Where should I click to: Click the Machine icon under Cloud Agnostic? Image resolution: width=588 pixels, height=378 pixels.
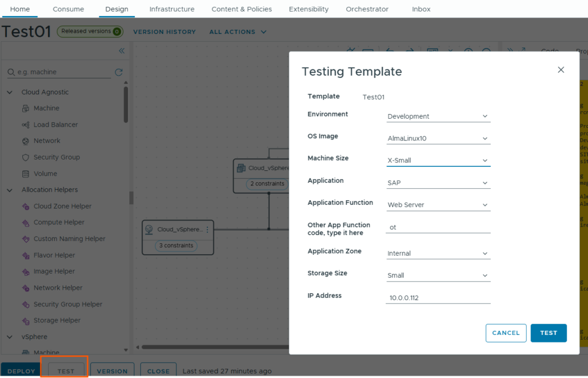coord(25,108)
